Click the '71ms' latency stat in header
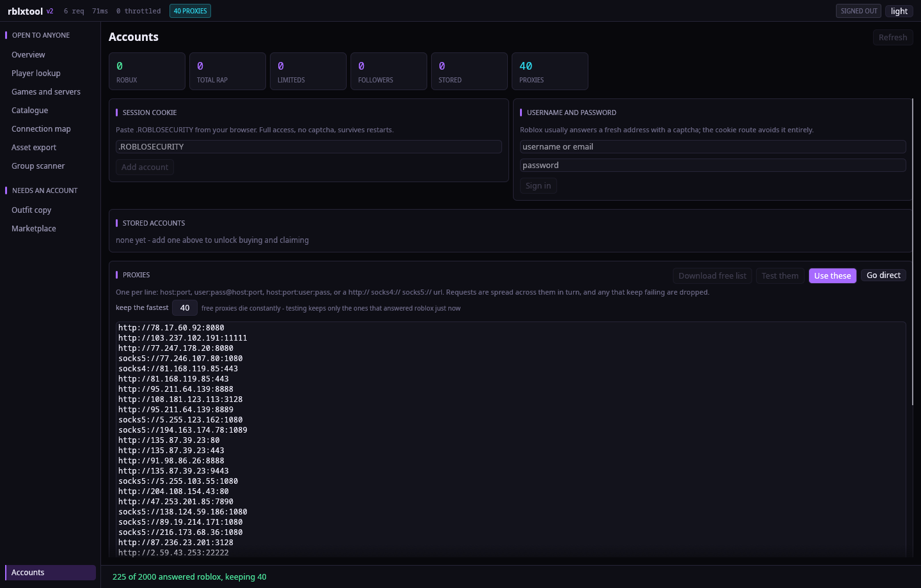This screenshot has height=588, width=921. 100,11
